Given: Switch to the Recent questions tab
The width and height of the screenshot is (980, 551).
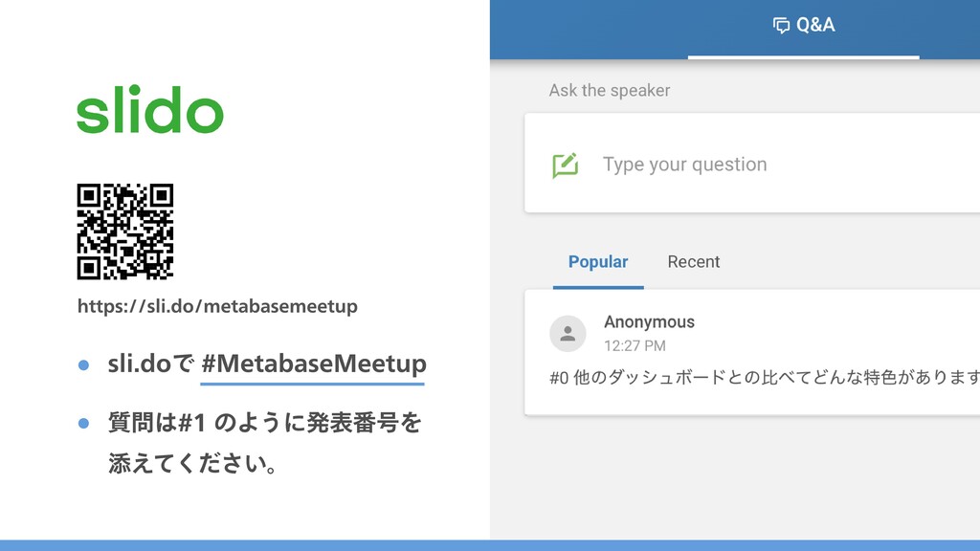Looking at the screenshot, I should click(694, 262).
